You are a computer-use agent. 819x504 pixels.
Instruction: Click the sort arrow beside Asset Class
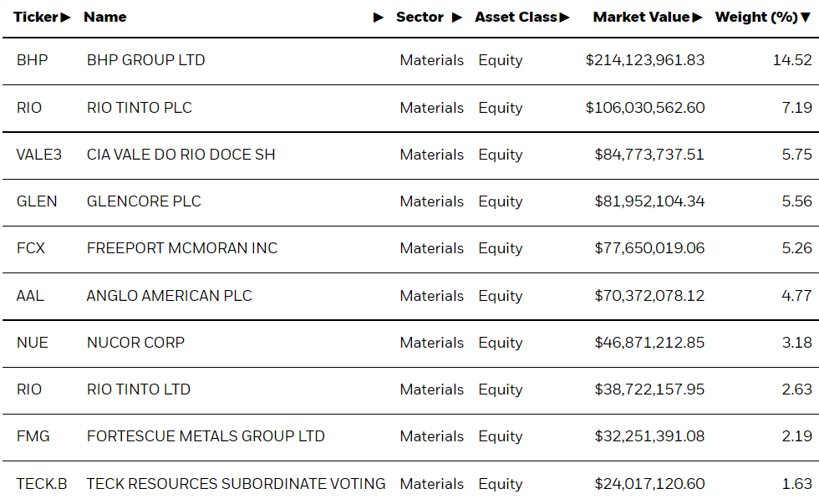(x=565, y=18)
